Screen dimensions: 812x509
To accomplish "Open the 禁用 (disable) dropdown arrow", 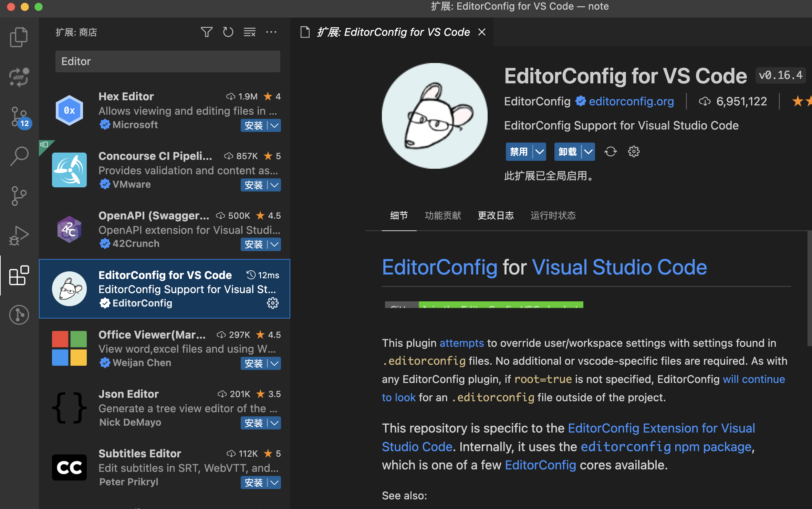I will [x=540, y=152].
